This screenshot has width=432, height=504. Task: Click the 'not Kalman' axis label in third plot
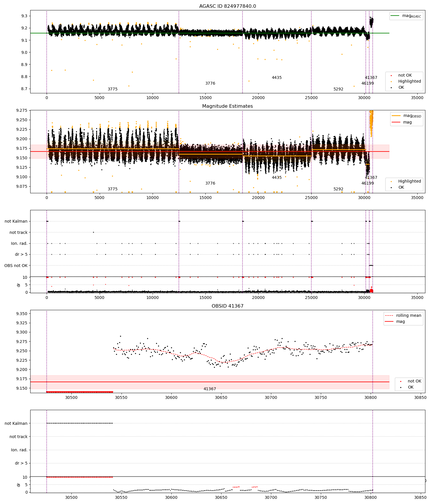click(16, 221)
